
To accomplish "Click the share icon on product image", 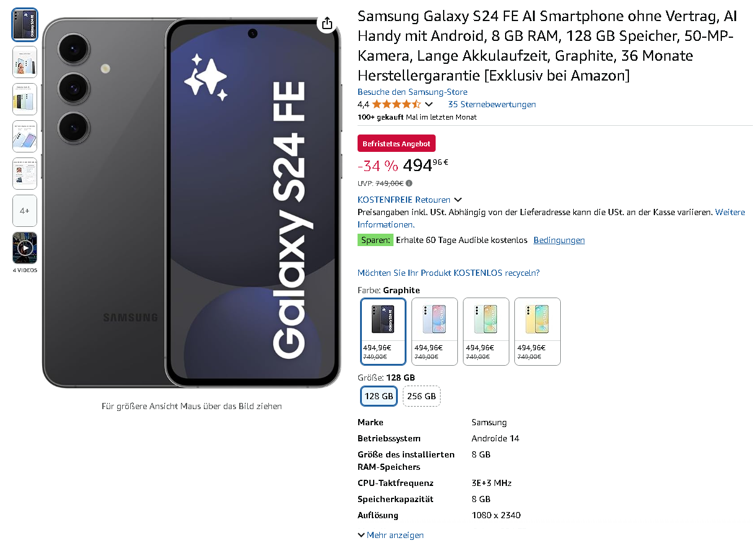I will pos(327,24).
